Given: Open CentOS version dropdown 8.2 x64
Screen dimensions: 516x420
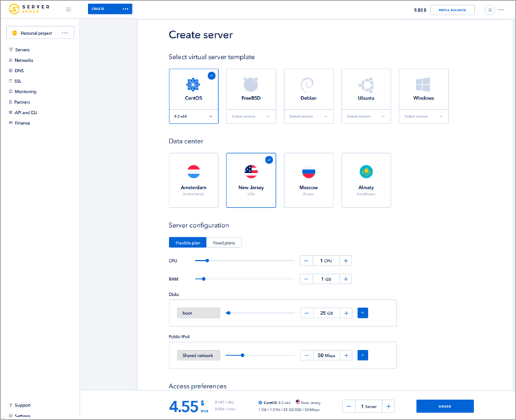Looking at the screenshot, I should (x=193, y=116).
